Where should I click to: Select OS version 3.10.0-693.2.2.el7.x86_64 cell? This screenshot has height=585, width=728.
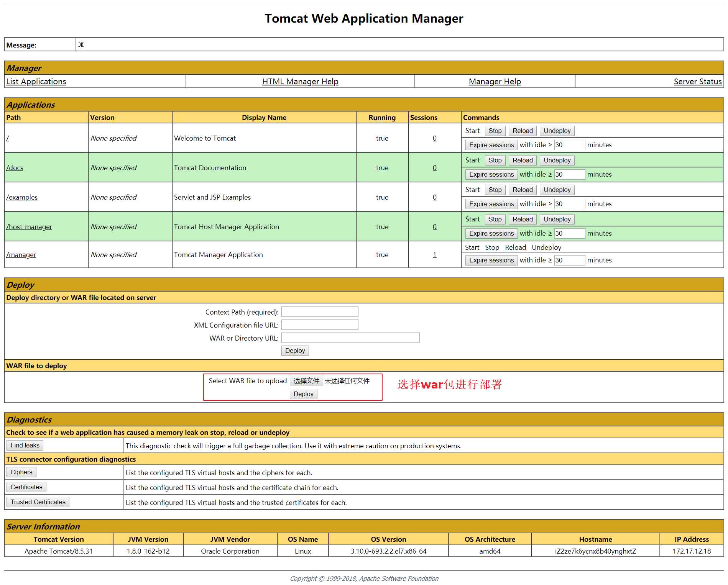tap(388, 551)
